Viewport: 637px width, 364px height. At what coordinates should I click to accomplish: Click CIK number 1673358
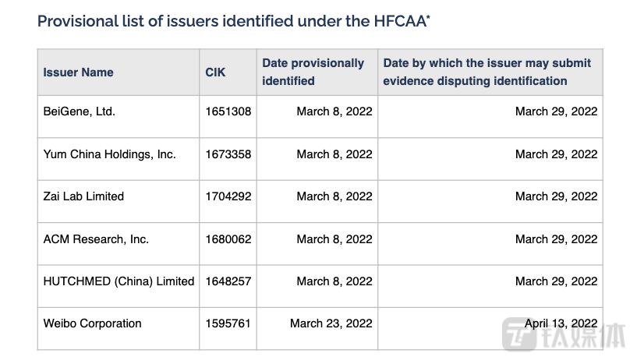pos(228,154)
